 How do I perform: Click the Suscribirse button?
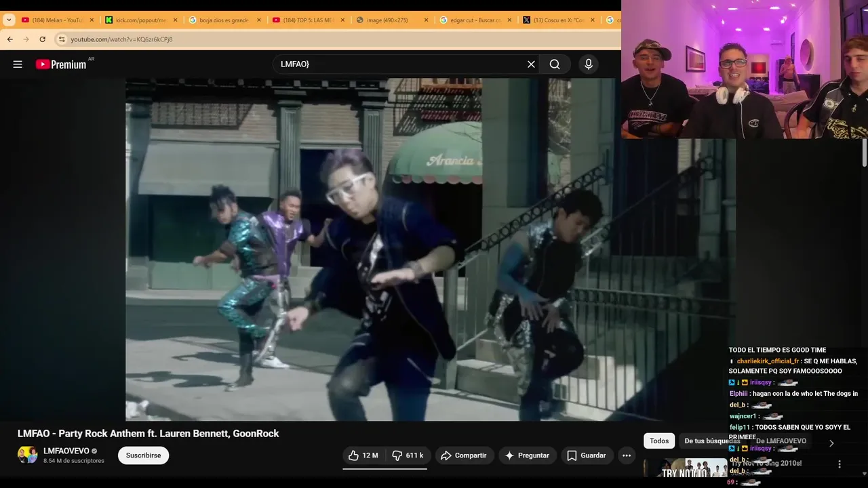point(143,455)
